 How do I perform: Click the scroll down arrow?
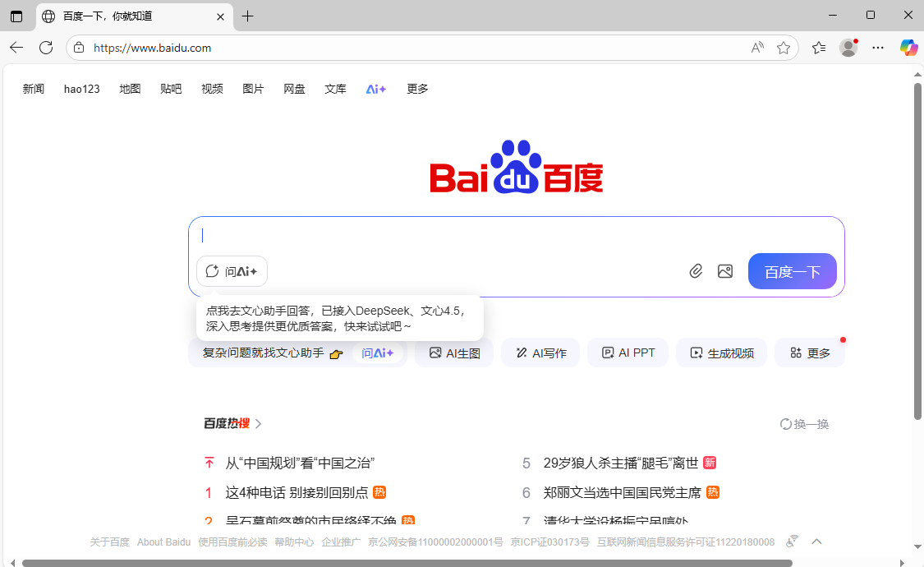[917, 546]
